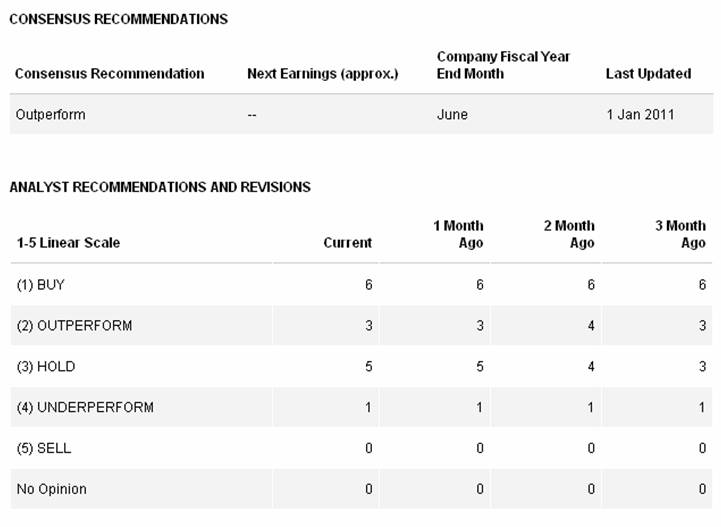Click the 3 Month Ago header
The image size is (721, 527).
click(x=681, y=234)
